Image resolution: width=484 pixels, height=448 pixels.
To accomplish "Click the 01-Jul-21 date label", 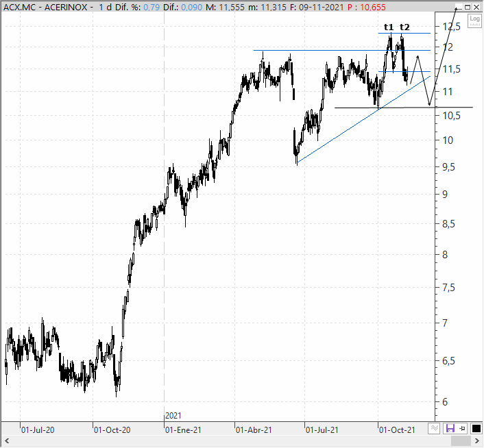I will [322, 430].
